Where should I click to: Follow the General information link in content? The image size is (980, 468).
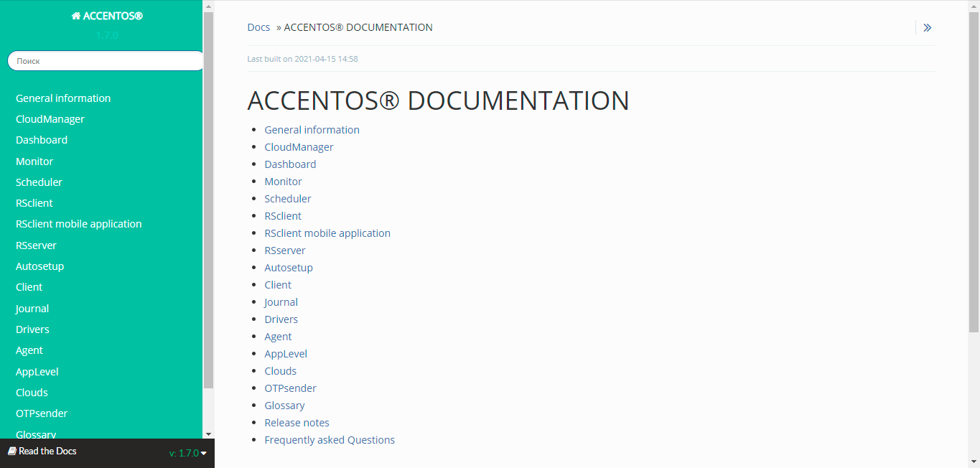312,130
